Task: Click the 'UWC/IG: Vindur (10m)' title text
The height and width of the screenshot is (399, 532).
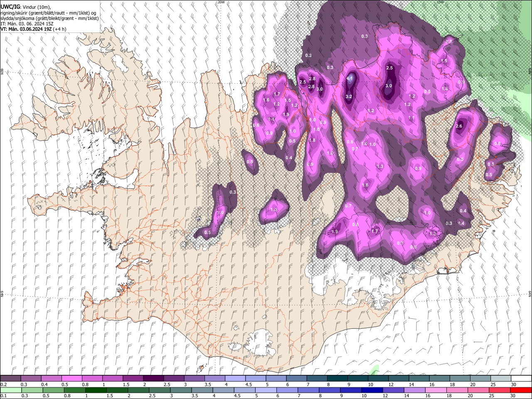Action: [x=25, y=7]
